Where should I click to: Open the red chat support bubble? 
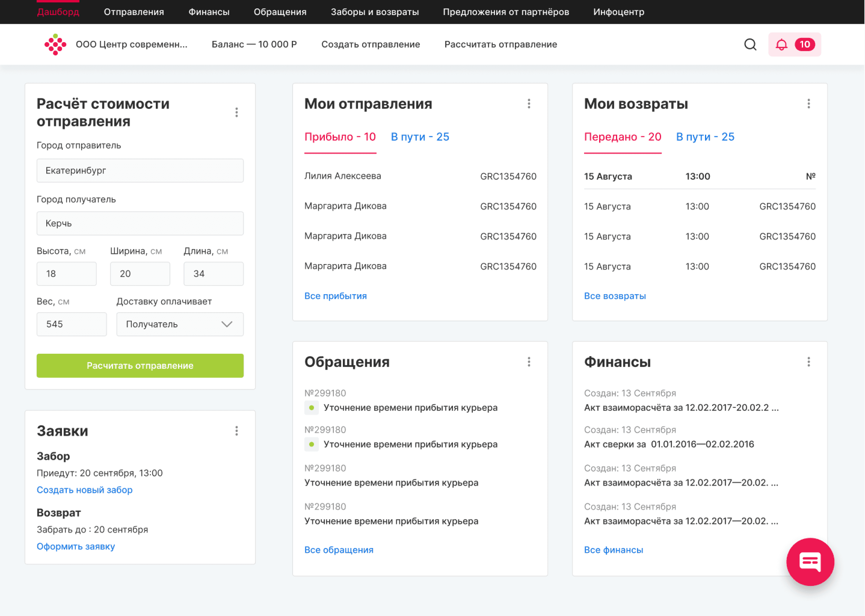click(810, 561)
